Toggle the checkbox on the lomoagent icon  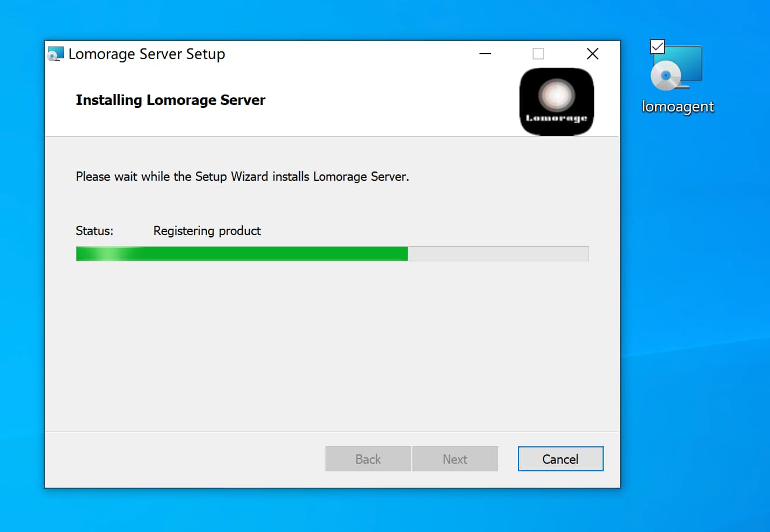[x=657, y=47]
